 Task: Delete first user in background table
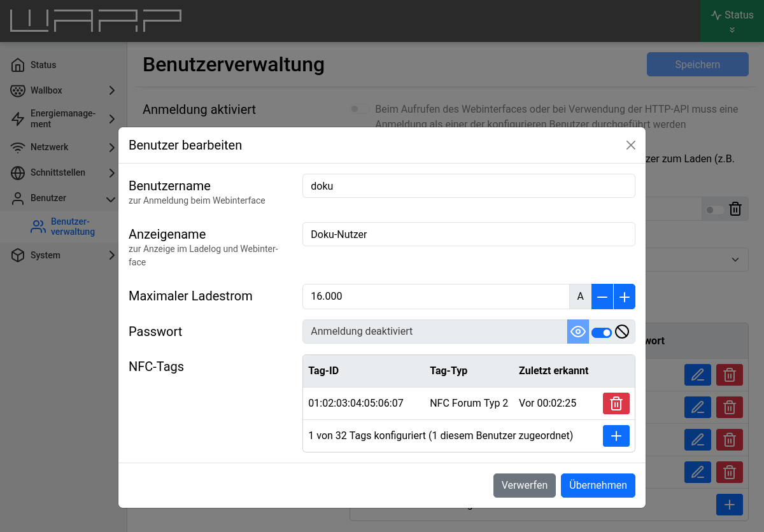pos(730,375)
